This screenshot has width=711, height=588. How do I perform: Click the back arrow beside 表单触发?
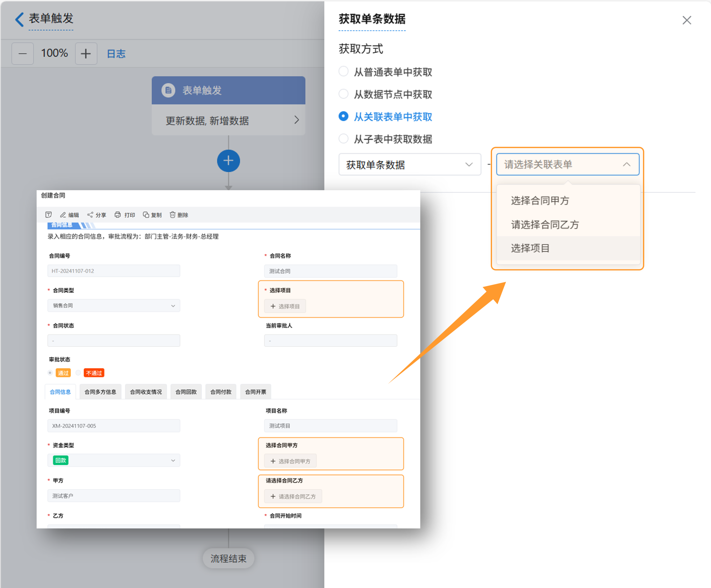pyautogui.click(x=20, y=19)
